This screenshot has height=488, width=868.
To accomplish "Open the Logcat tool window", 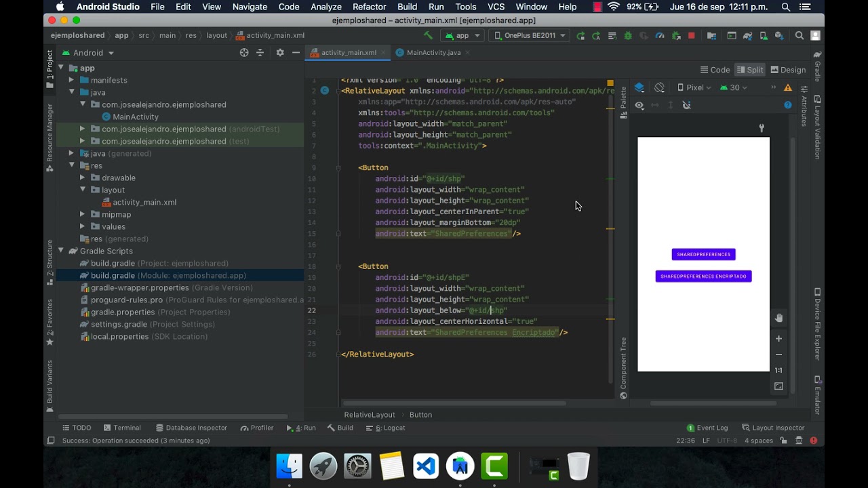I will coord(385,428).
